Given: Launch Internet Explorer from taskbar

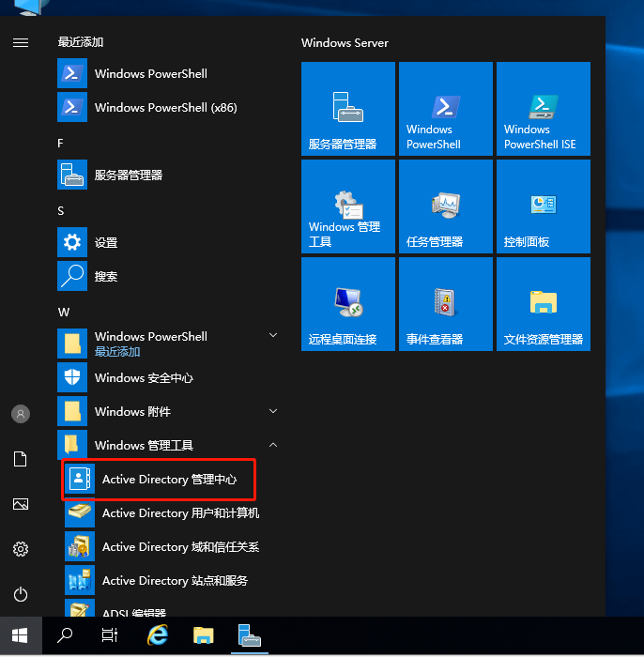Looking at the screenshot, I should click(x=158, y=635).
